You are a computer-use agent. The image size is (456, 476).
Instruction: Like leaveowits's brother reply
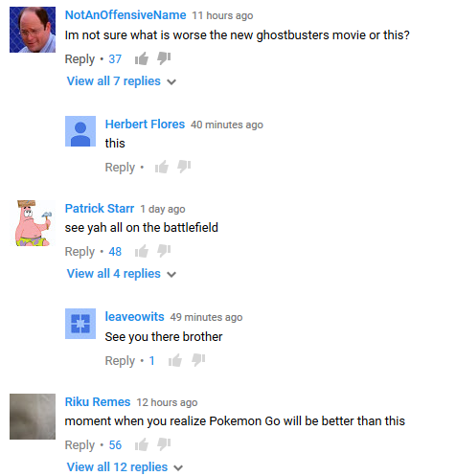pyautogui.click(x=175, y=360)
